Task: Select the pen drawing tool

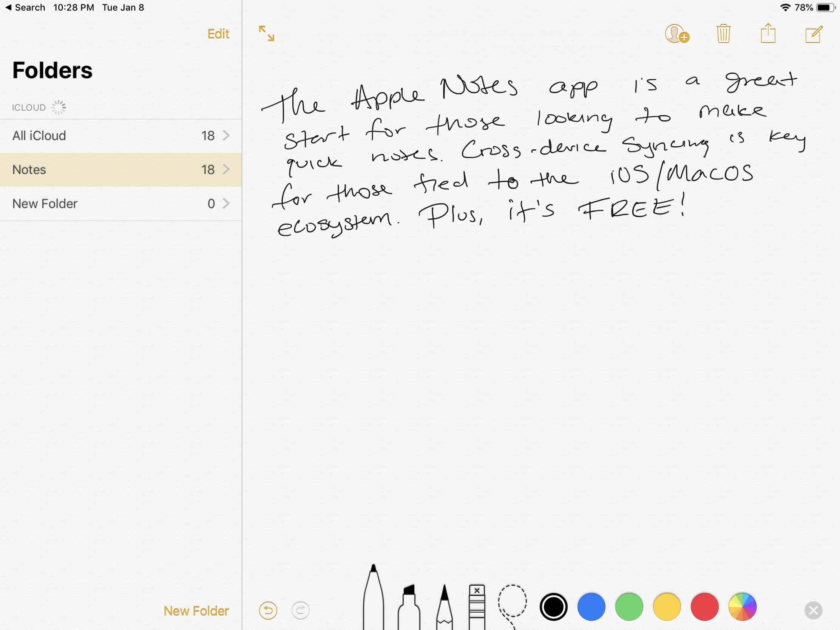Action: [x=373, y=600]
